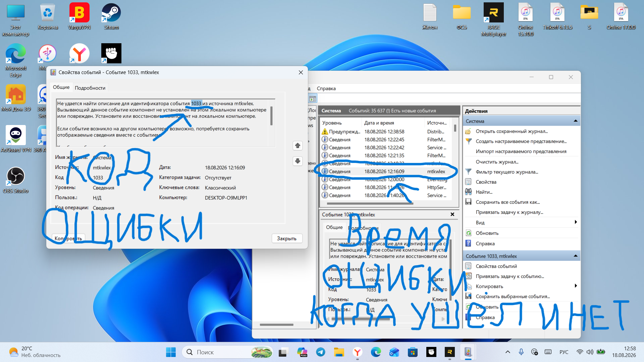Open Task View on the taskbar
644x362 pixels.
(x=283, y=352)
